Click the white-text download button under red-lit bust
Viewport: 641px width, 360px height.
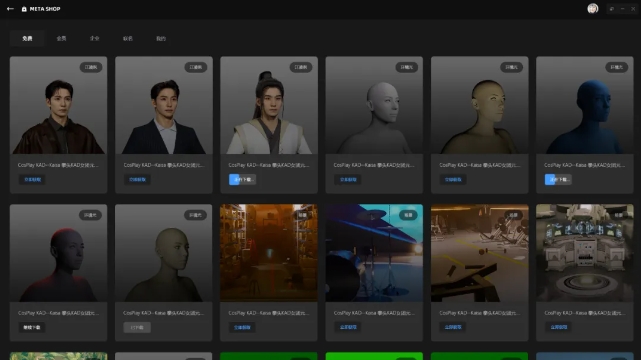point(32,327)
